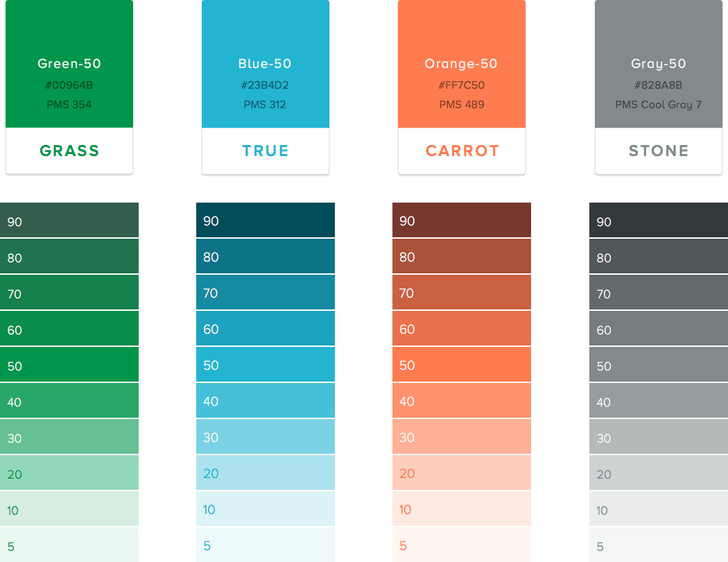Image resolution: width=728 pixels, height=562 pixels.
Task: Pick the blue 10 tint swatch
Action: pos(266,509)
